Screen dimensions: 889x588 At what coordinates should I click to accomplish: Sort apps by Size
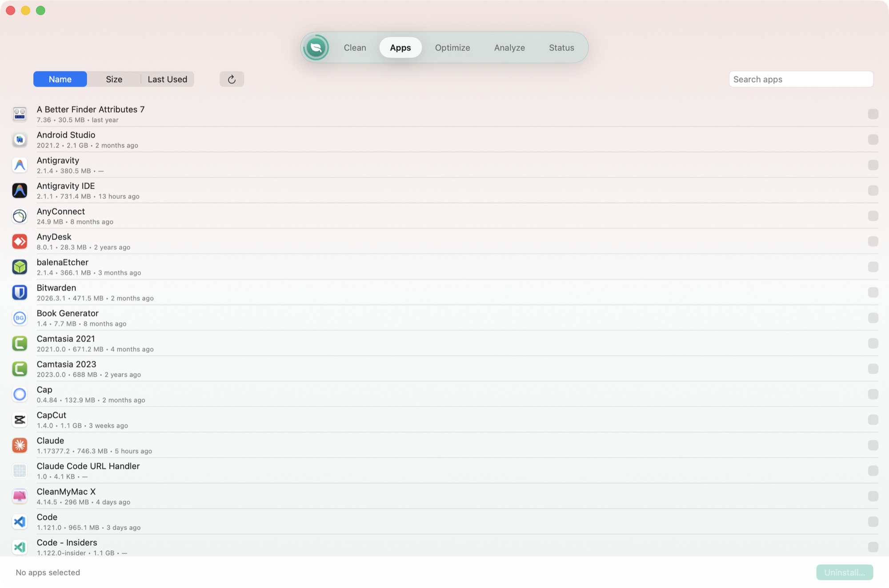pos(114,79)
